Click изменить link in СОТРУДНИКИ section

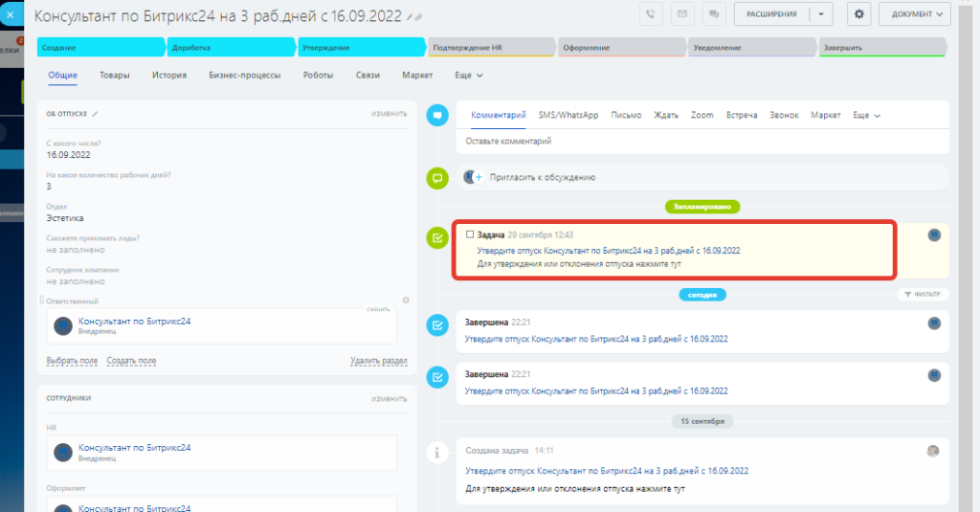389,399
